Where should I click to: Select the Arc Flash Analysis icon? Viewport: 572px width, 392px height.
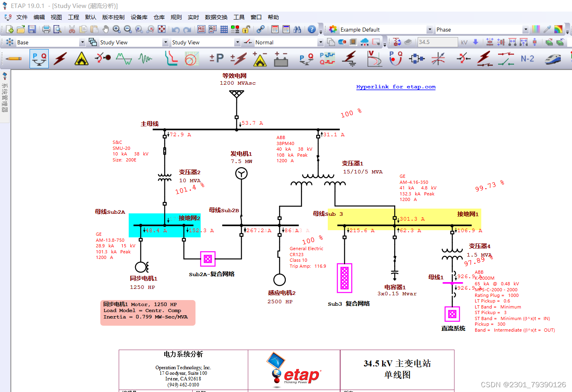[x=81, y=59]
